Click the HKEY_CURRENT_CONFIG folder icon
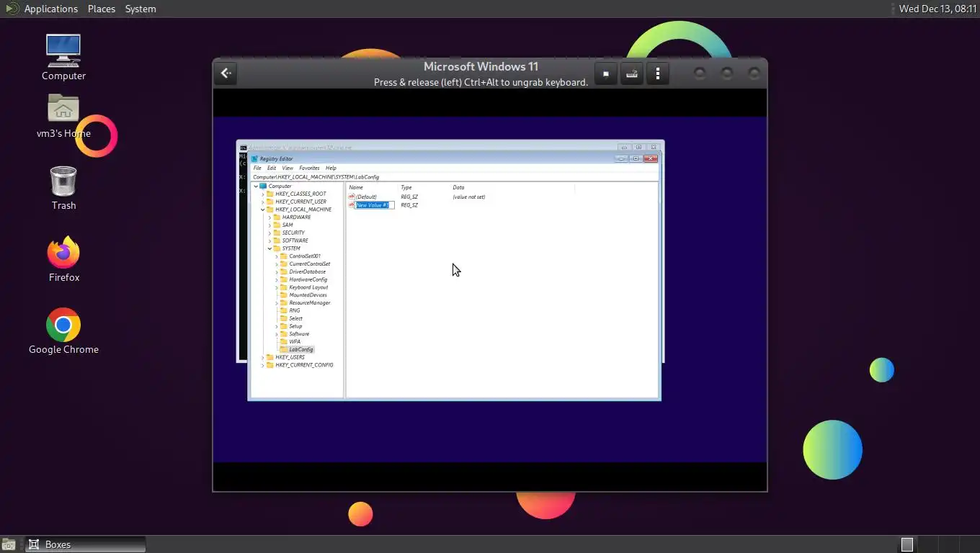Viewport: 980px width, 553px height. coord(270,365)
